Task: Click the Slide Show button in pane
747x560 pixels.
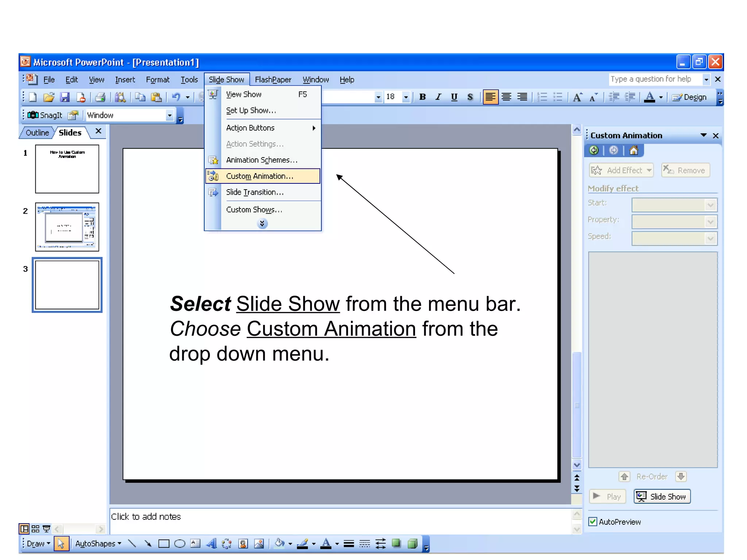Action: pos(662,497)
